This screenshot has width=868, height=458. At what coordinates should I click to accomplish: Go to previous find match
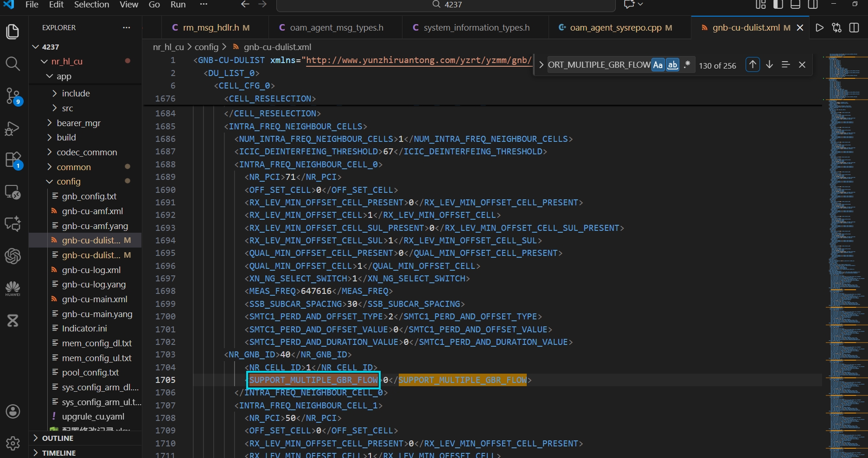point(753,65)
